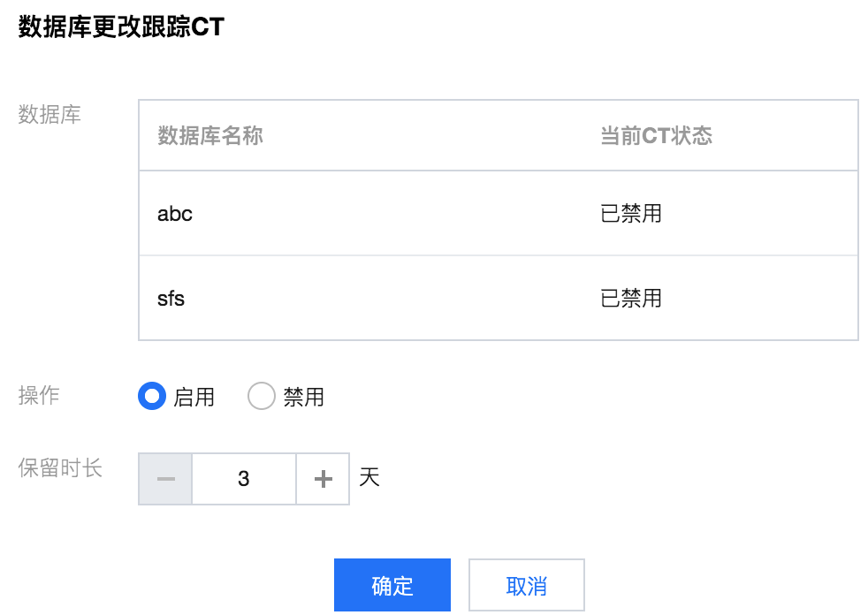
Task: Click the 保留时长 field label
Action: pyautogui.click(x=60, y=467)
